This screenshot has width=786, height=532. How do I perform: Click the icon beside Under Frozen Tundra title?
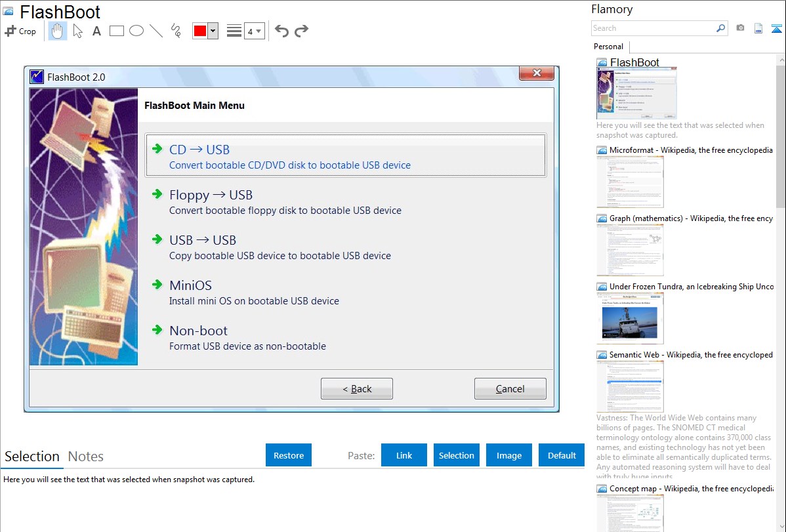[602, 287]
